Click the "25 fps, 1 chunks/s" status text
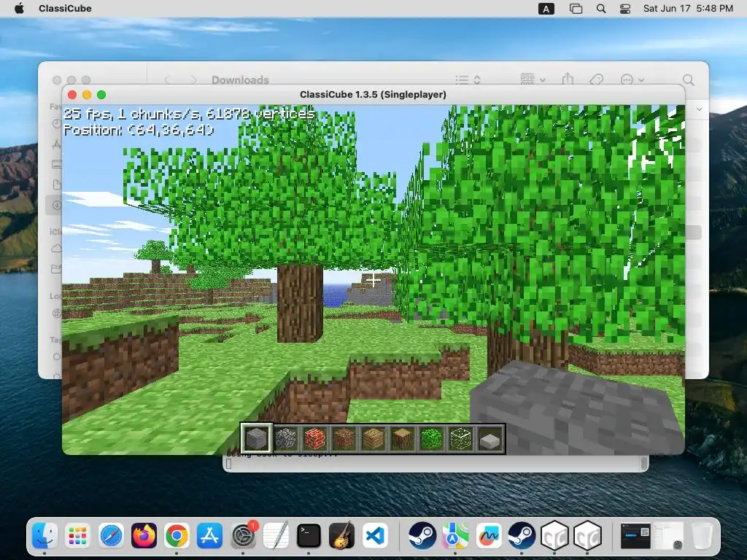Screen dimensions: 747x560 click(189, 114)
